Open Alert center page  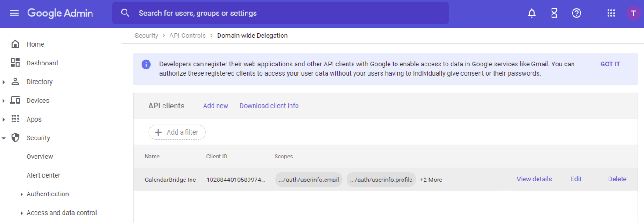[43, 175]
